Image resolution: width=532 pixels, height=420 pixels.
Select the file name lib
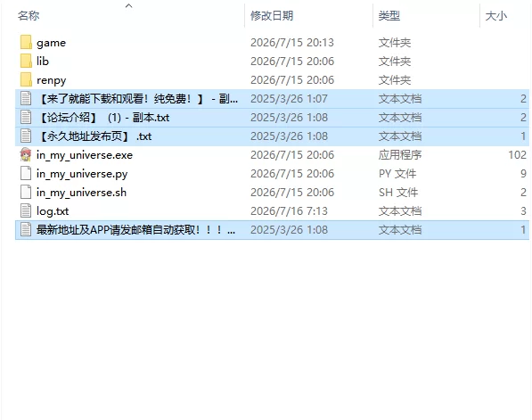click(x=43, y=62)
